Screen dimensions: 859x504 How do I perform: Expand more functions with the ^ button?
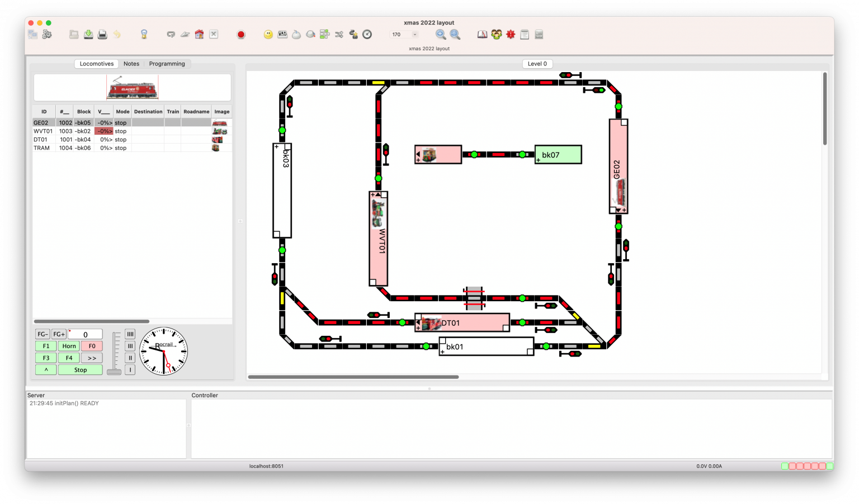[46, 369]
